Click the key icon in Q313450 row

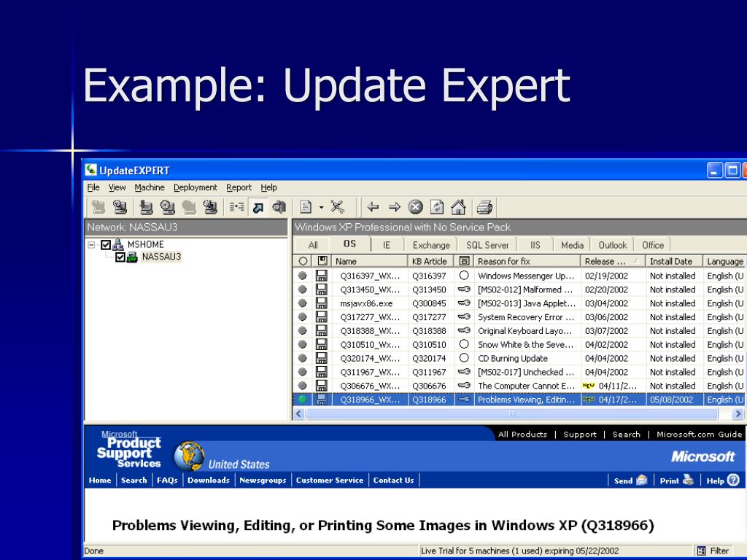point(464,289)
